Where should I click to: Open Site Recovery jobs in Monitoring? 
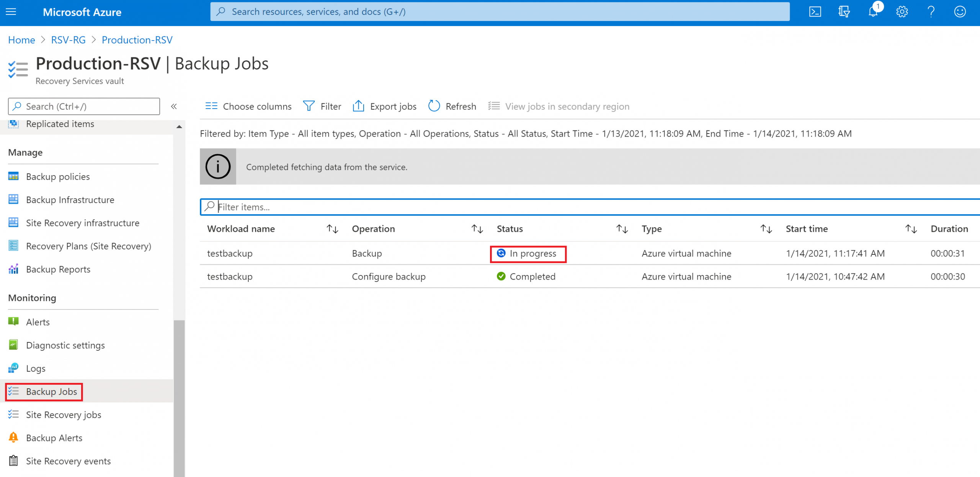pyautogui.click(x=63, y=414)
